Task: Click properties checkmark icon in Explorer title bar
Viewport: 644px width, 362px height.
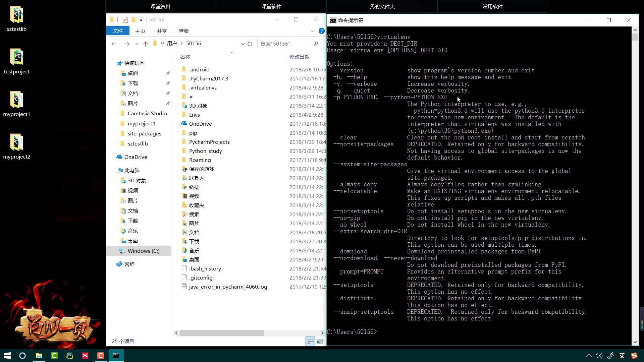Action: point(125,20)
